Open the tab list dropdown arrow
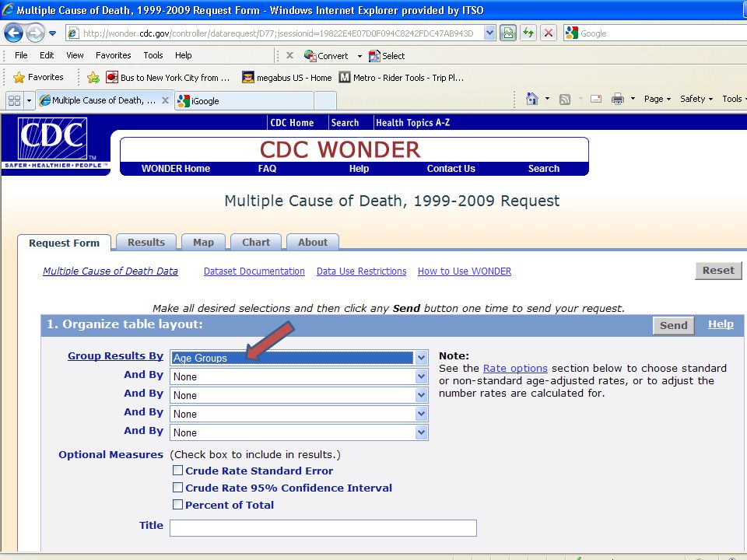This screenshot has width=747, height=560. 29,100
